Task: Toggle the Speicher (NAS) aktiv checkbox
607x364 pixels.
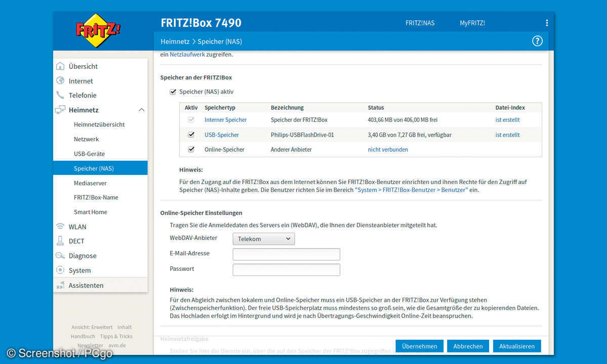Action: point(173,92)
